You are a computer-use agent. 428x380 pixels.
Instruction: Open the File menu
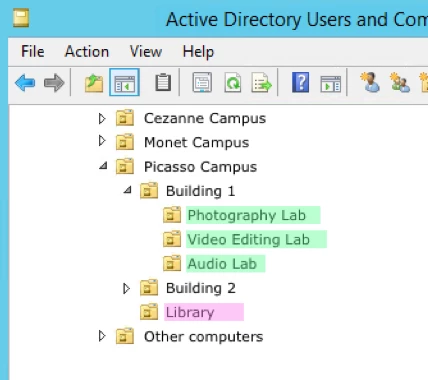(33, 52)
